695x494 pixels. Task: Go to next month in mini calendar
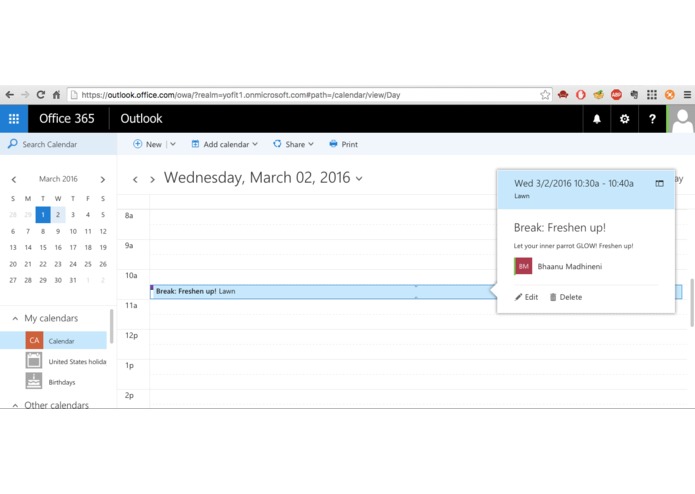point(103,179)
